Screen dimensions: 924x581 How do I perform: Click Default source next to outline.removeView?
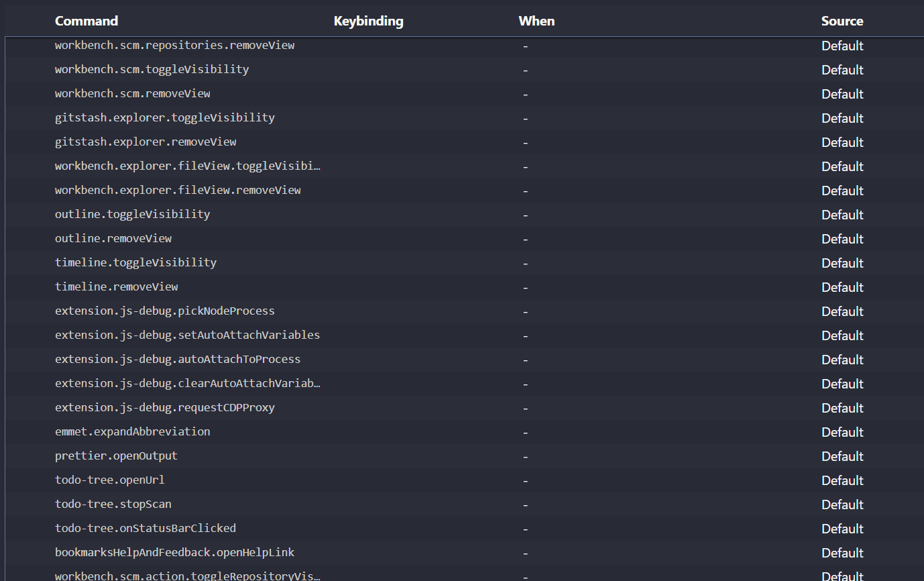pyautogui.click(x=842, y=238)
